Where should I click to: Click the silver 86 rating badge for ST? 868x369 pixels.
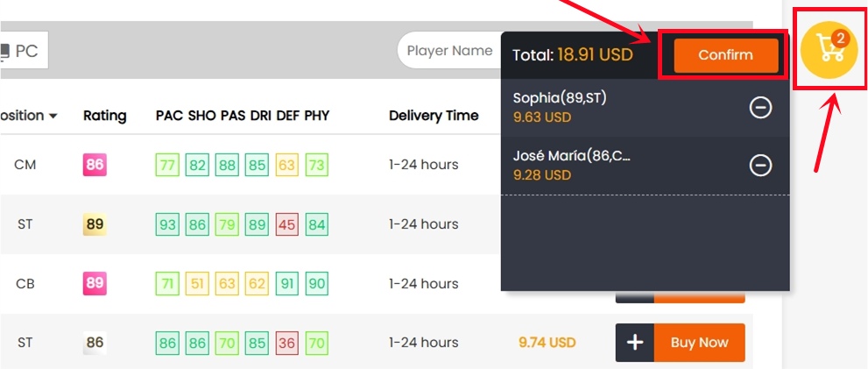(95, 343)
